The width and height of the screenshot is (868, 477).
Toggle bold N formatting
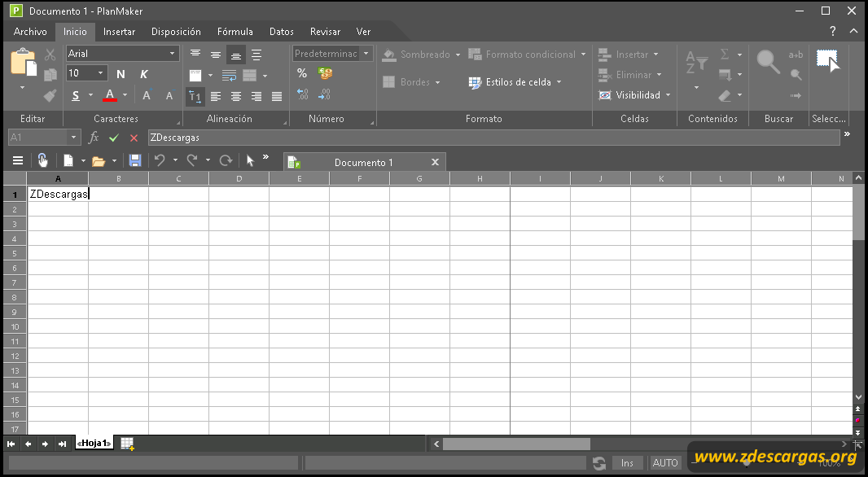[x=121, y=74]
